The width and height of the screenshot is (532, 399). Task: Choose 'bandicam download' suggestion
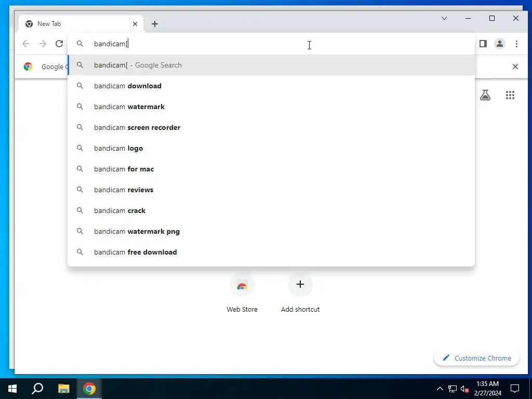271,86
